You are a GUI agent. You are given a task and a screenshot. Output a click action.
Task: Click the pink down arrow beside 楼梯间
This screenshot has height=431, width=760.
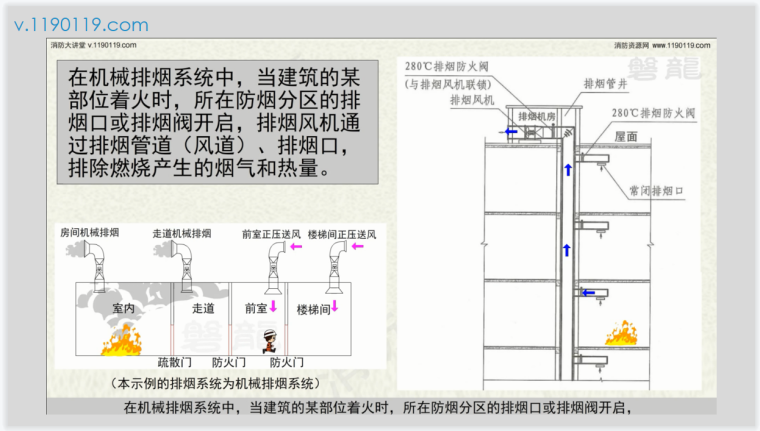click(335, 306)
